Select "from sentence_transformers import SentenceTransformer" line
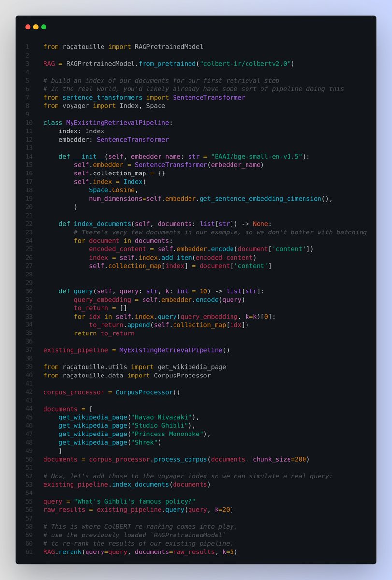392x580 pixels. click(144, 98)
